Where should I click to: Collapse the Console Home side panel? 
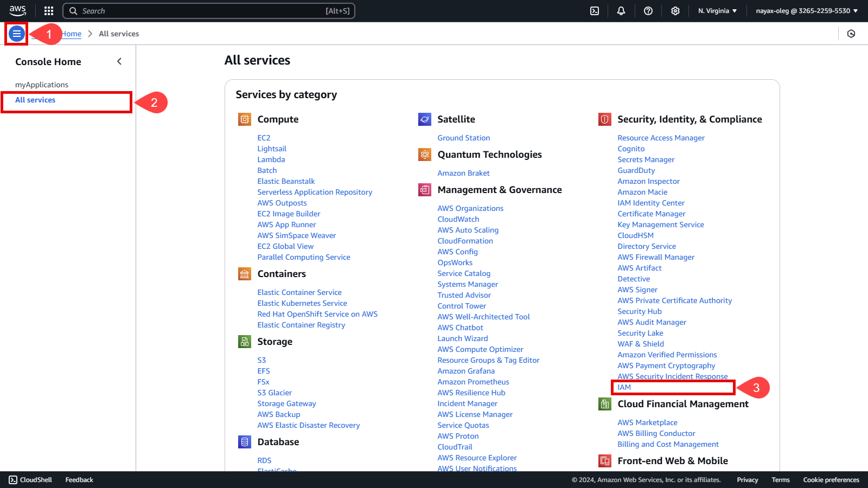(x=119, y=61)
